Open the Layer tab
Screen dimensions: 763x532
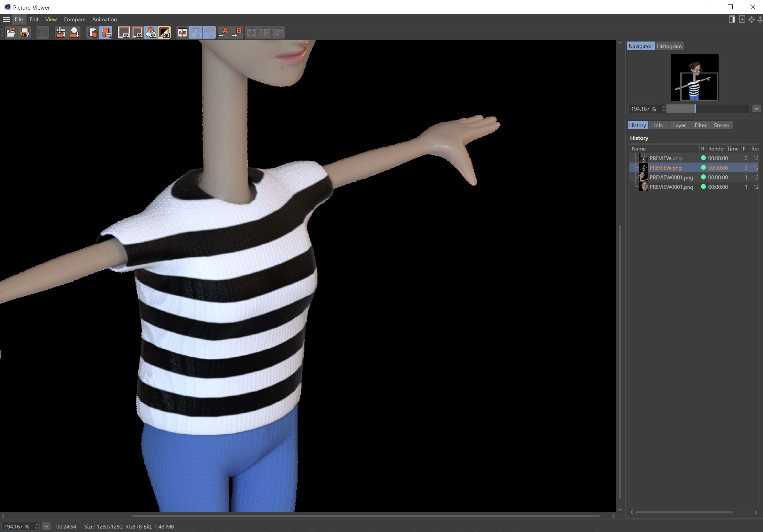[679, 125]
